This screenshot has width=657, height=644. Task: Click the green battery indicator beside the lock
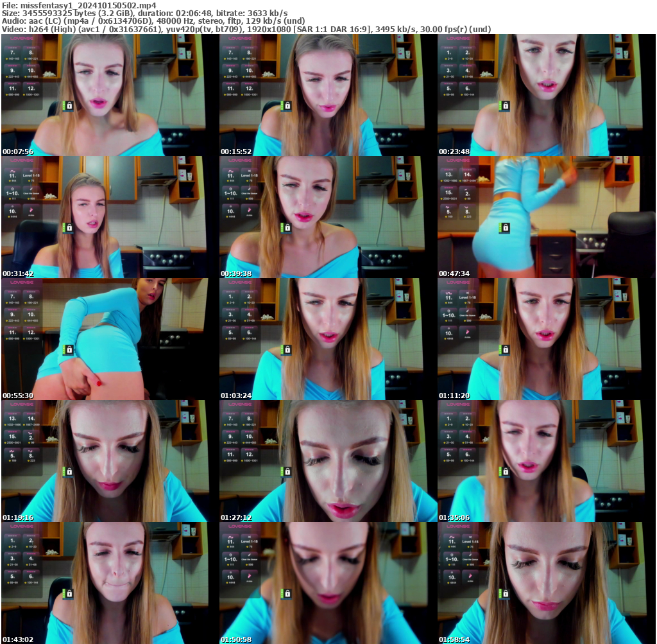pyautogui.click(x=64, y=105)
